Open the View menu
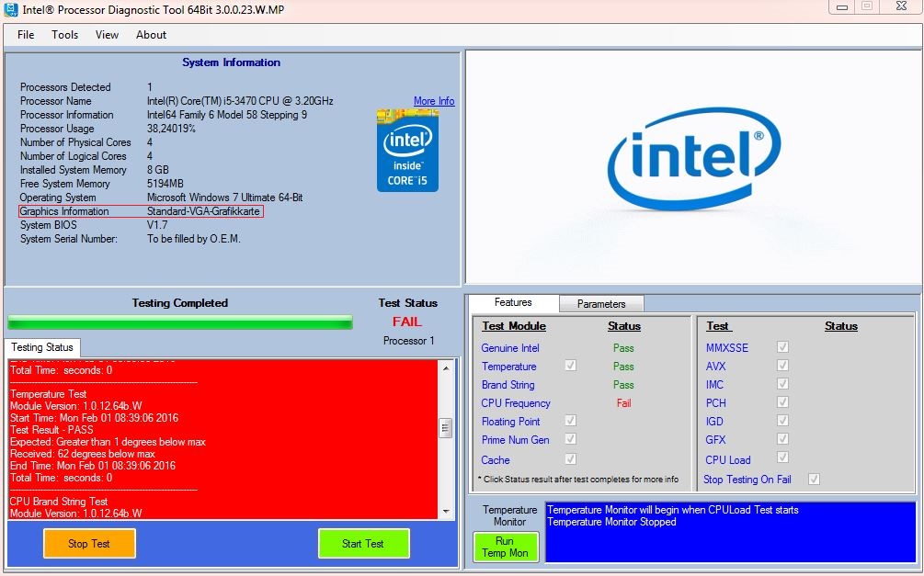Viewport: 924px width, 576px height. click(x=108, y=35)
